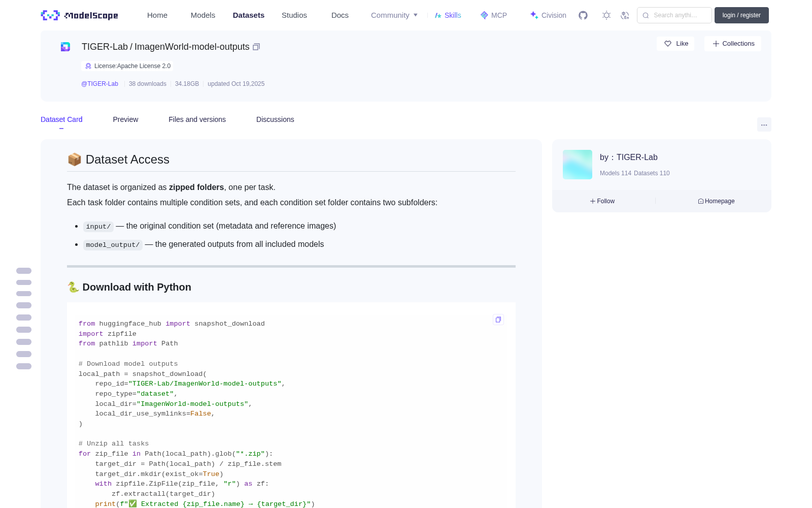Open the MCP navigation item

493,15
